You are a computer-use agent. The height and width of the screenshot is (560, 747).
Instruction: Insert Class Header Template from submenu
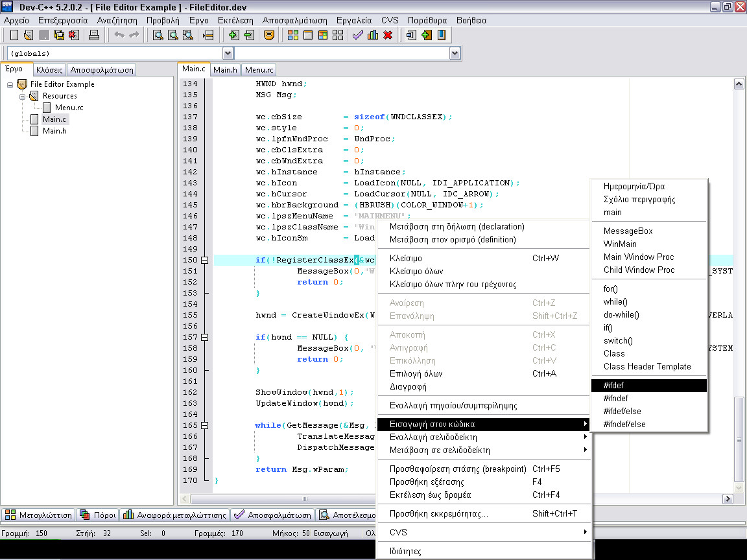pyautogui.click(x=649, y=366)
